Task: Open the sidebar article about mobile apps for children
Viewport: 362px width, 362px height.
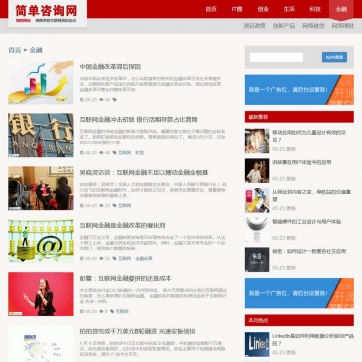Action: (x=309, y=136)
